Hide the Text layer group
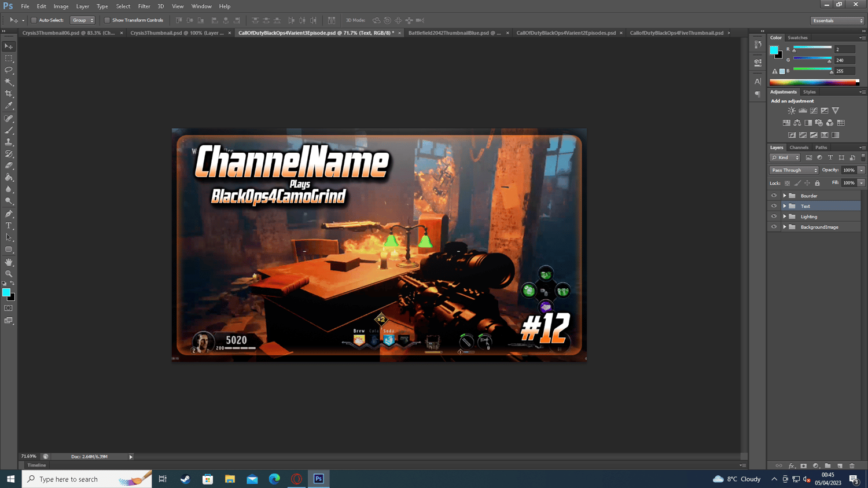This screenshot has height=488, width=868. [774, 206]
